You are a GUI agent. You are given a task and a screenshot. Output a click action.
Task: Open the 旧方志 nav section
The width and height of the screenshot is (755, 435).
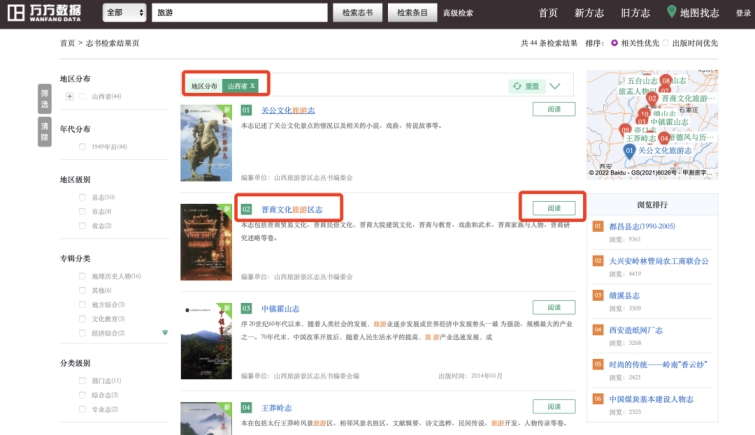[635, 13]
